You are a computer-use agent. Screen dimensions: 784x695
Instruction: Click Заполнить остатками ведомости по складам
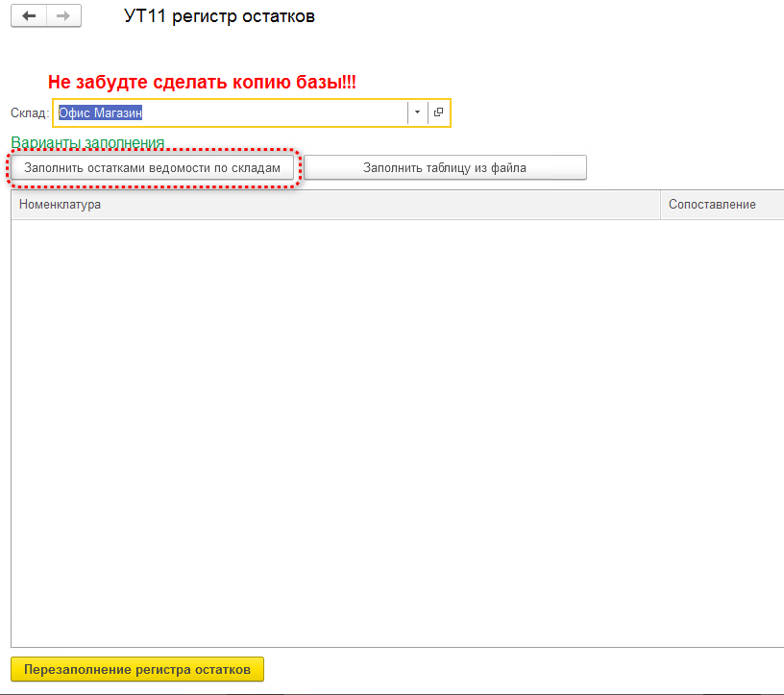tap(153, 167)
